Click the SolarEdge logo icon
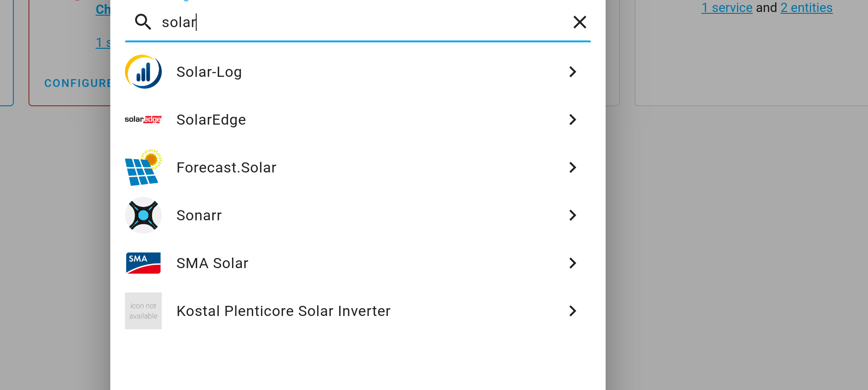 click(x=143, y=120)
